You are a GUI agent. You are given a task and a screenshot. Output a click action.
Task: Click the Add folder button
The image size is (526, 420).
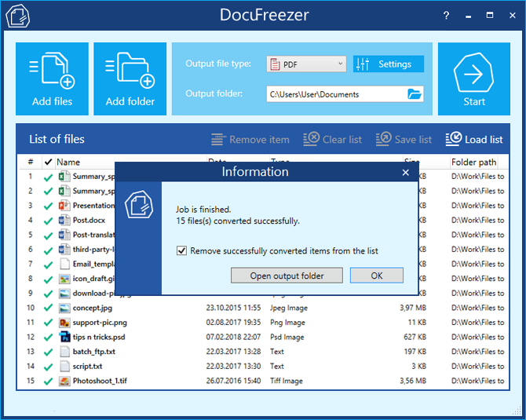coord(130,79)
